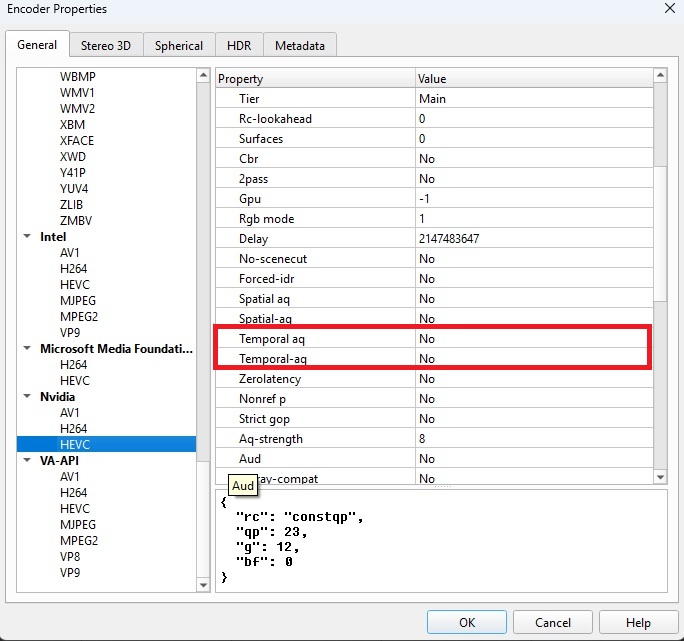Viewport: 684px width, 641px height.
Task: Click the Rc-lookahead value cell
Action: (534, 119)
